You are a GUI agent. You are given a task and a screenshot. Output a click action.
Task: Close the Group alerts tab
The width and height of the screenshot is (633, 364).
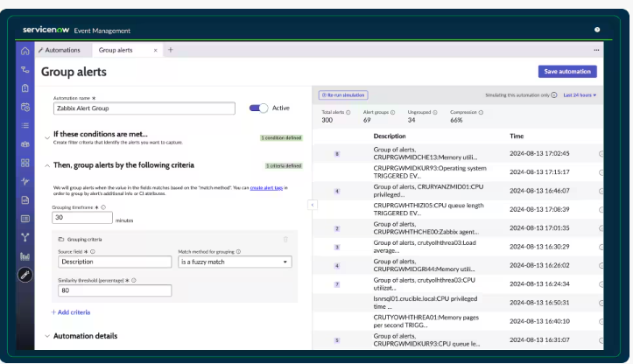coord(157,51)
